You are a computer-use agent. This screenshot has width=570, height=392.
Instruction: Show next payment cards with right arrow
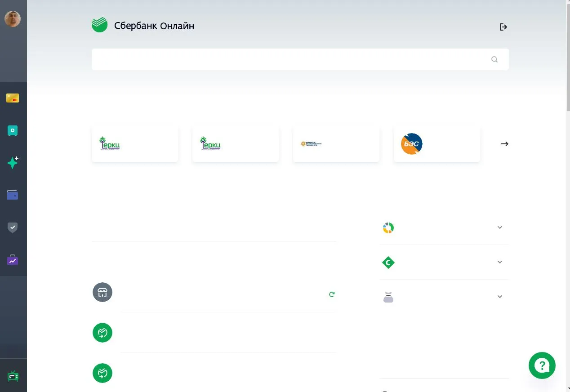505,144
